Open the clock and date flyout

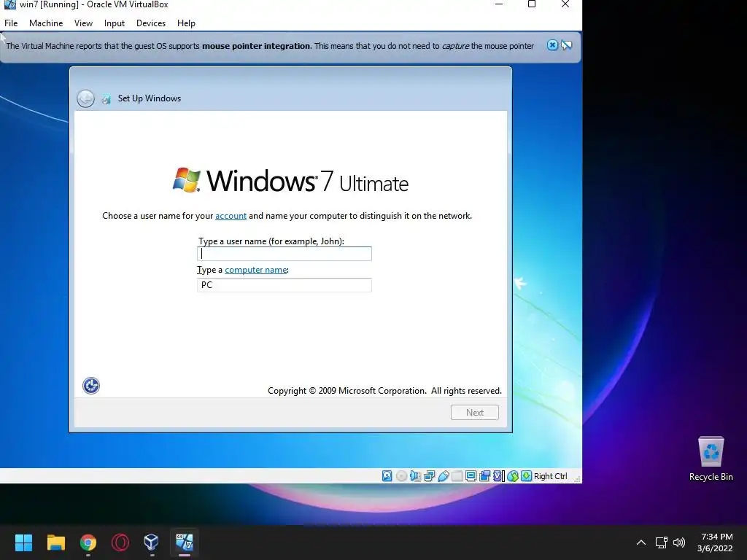(715, 542)
